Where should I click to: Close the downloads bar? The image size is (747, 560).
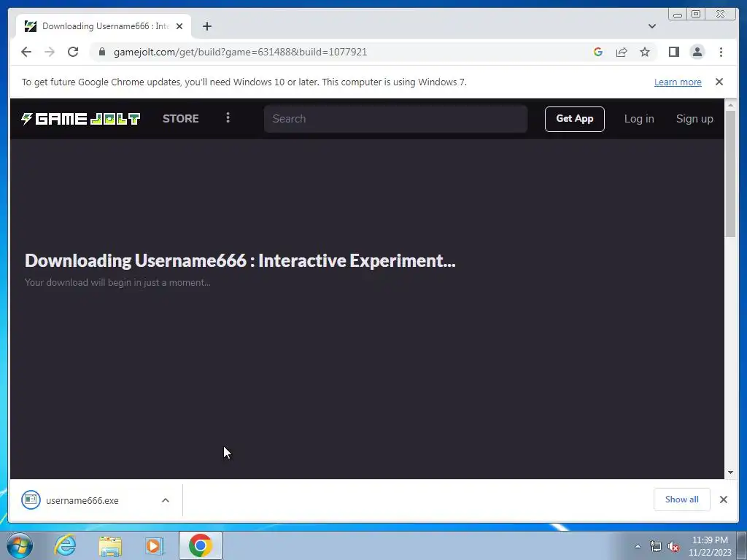(x=723, y=499)
